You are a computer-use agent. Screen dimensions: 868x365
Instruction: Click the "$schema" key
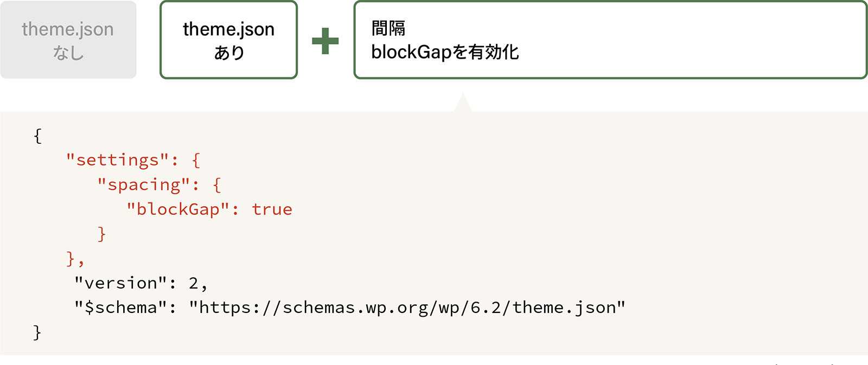(120, 308)
